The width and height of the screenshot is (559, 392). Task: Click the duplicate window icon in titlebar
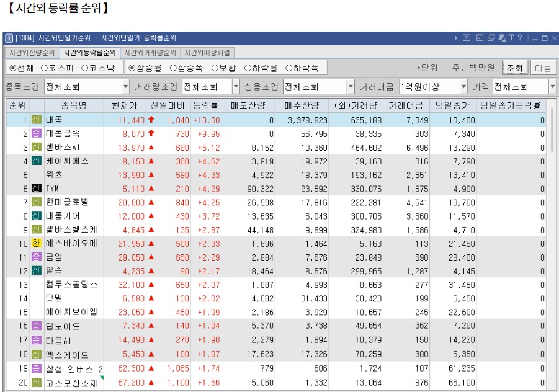pyautogui.click(x=491, y=38)
